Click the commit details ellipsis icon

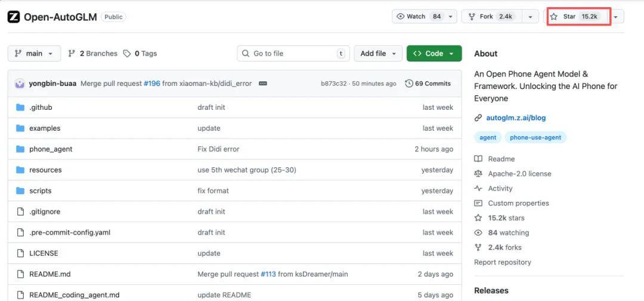263,84
